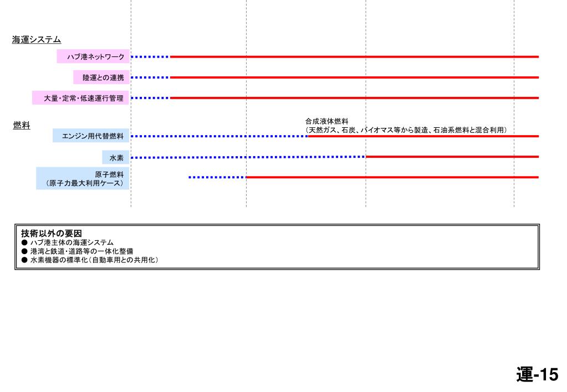The image size is (567, 392).
Task: Select the 原子燃料 label box
Action: pyautogui.click(x=83, y=178)
